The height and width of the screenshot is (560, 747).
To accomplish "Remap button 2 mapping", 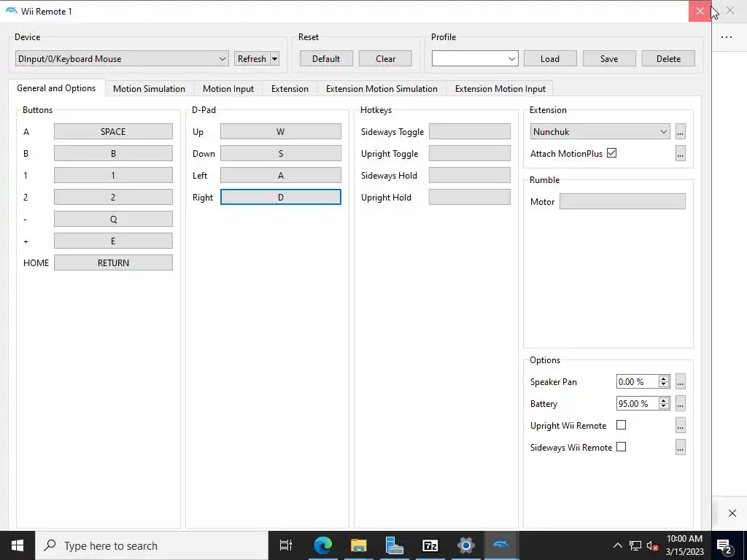I will pyautogui.click(x=113, y=198).
